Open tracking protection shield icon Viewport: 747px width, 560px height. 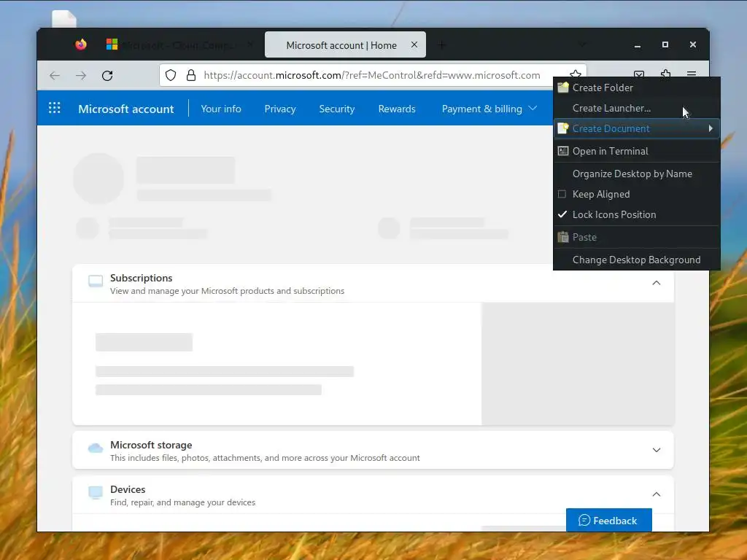(x=171, y=75)
